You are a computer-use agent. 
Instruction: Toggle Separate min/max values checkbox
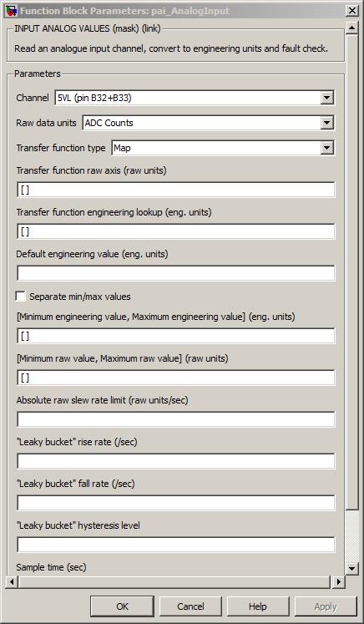[x=20, y=296]
